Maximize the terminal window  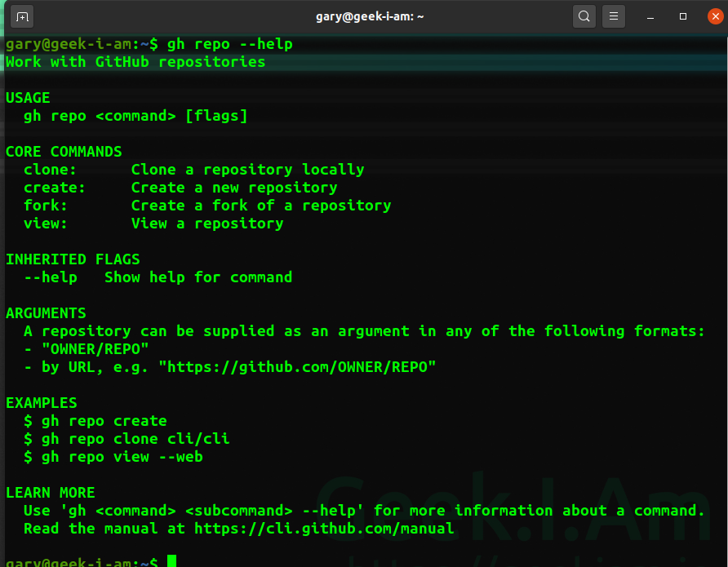point(683,16)
